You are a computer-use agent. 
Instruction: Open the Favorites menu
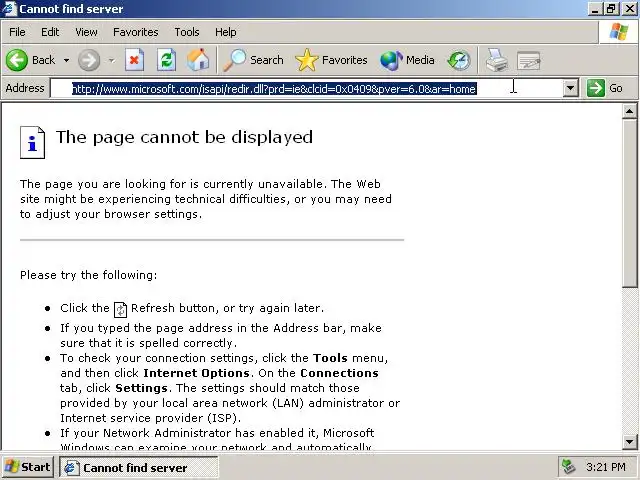tap(136, 32)
